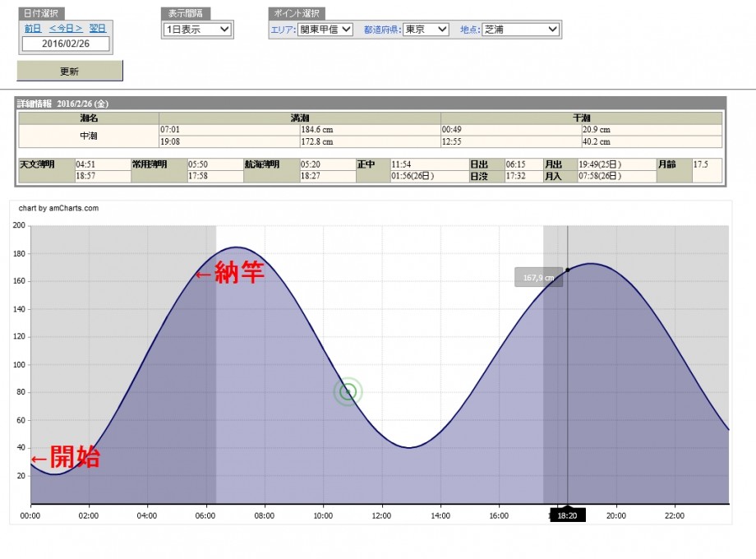Click the 22:00 label on time axis
This screenshot has height=559, width=756.
(675, 515)
